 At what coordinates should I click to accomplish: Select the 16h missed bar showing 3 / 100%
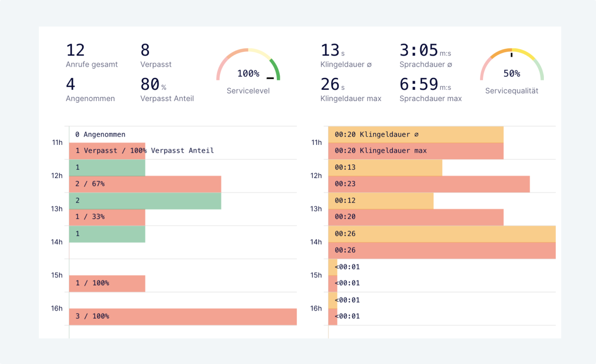pos(183,316)
